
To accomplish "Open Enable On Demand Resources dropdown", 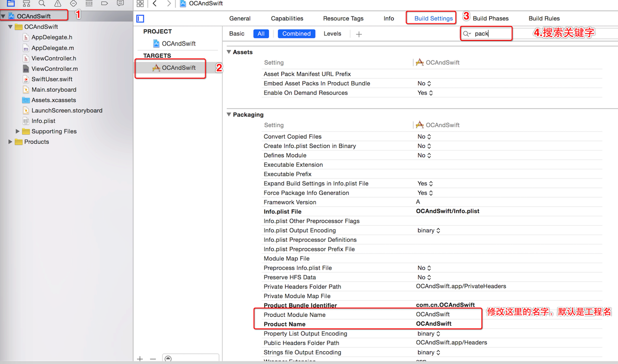I will tap(425, 93).
